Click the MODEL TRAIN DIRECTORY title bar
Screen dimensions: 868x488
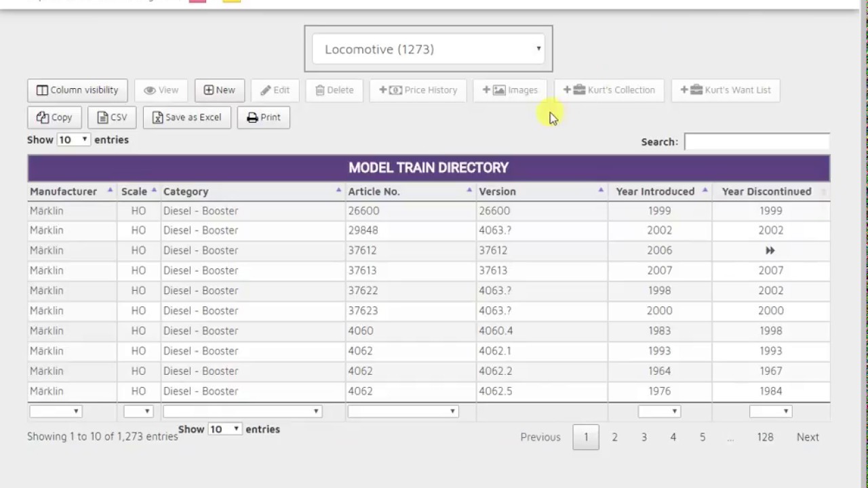pos(429,167)
